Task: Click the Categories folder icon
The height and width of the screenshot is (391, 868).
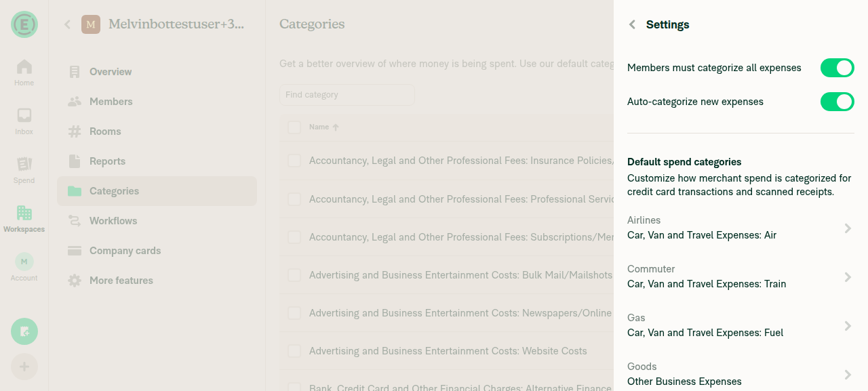Action: coord(75,191)
